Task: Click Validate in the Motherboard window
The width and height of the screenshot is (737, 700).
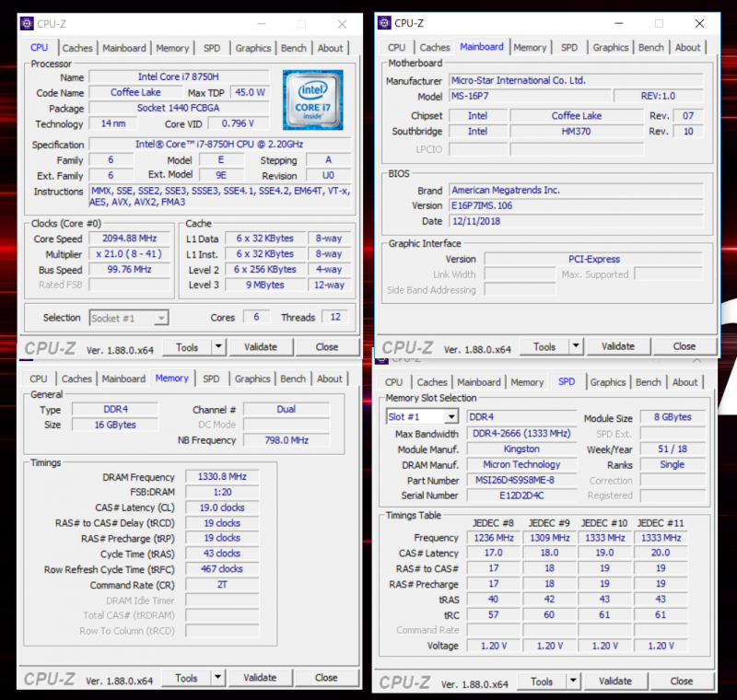Action: (x=618, y=346)
